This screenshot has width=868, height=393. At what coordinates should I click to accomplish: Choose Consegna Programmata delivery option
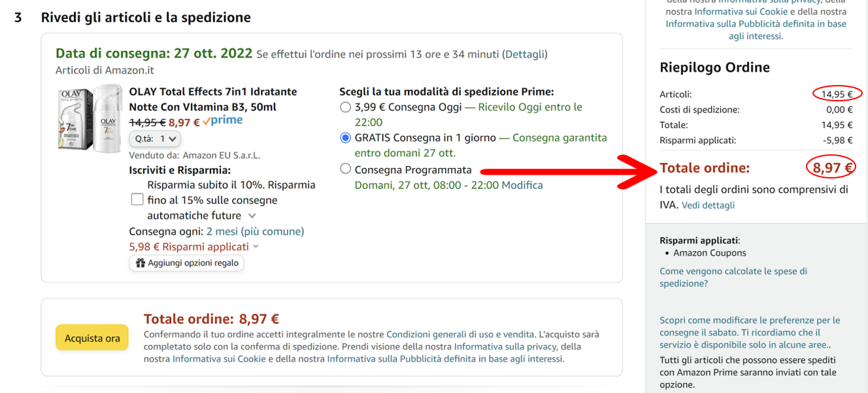346,169
